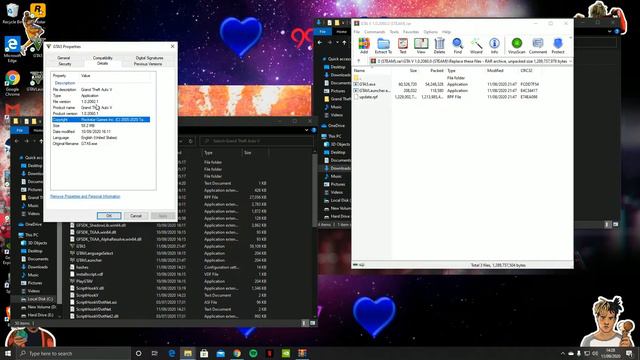Open Microsoft Edge desktop shortcut
640x360 pixels.
coord(12,49)
